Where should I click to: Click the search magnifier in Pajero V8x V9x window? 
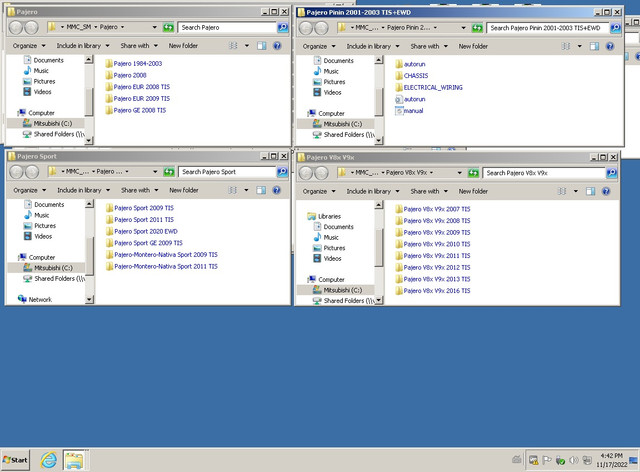point(611,173)
